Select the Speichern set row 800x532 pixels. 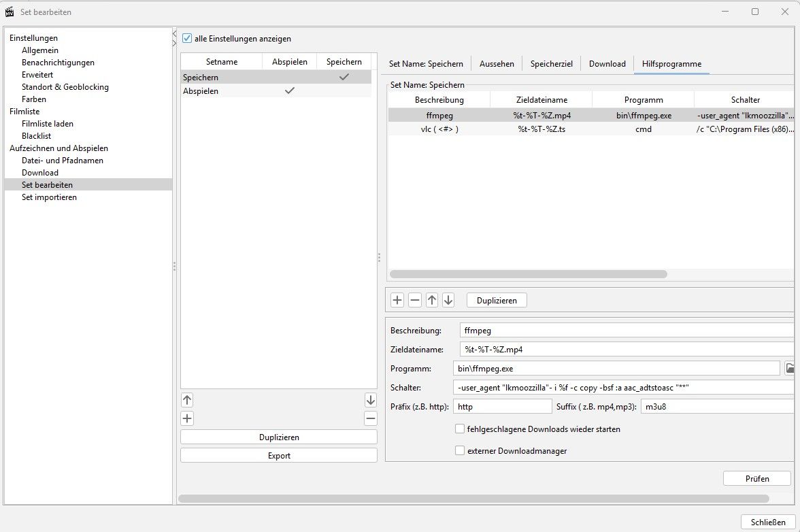(276, 77)
